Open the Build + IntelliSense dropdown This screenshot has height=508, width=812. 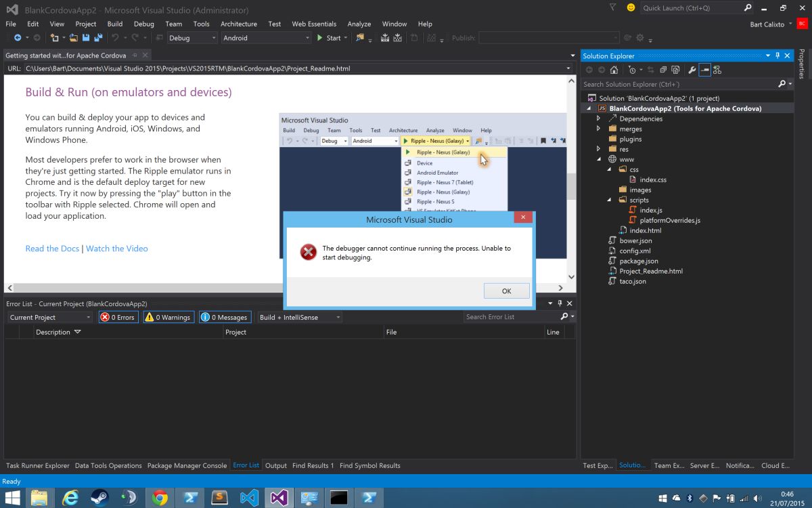(x=300, y=317)
